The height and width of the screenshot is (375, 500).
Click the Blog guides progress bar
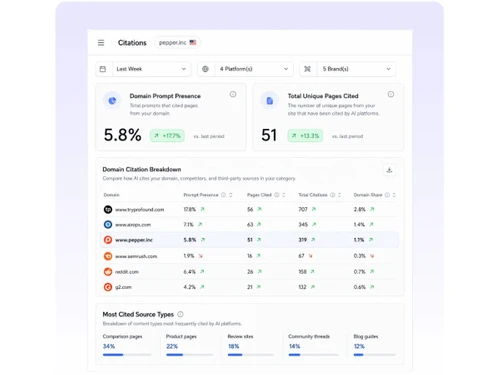click(375, 355)
